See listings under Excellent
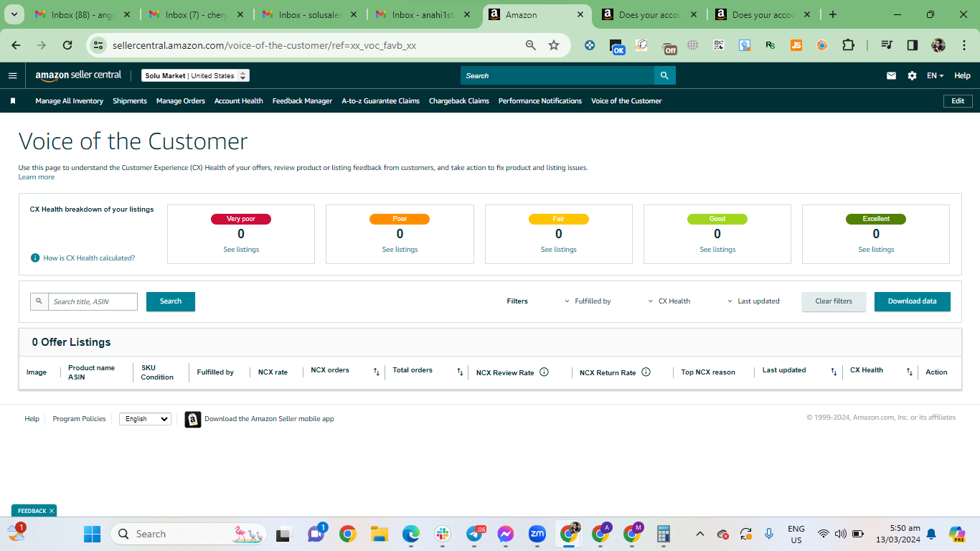This screenshot has height=551, width=980. [x=876, y=250]
